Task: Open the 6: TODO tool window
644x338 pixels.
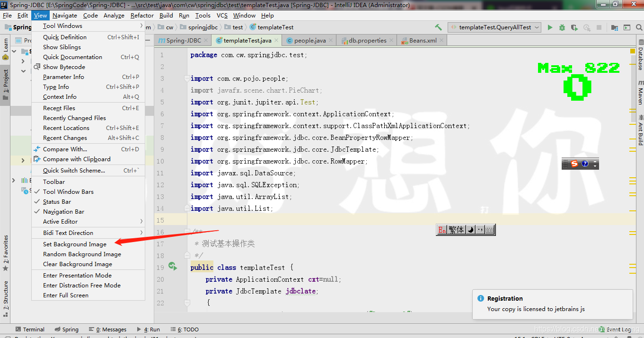Action: [185, 329]
